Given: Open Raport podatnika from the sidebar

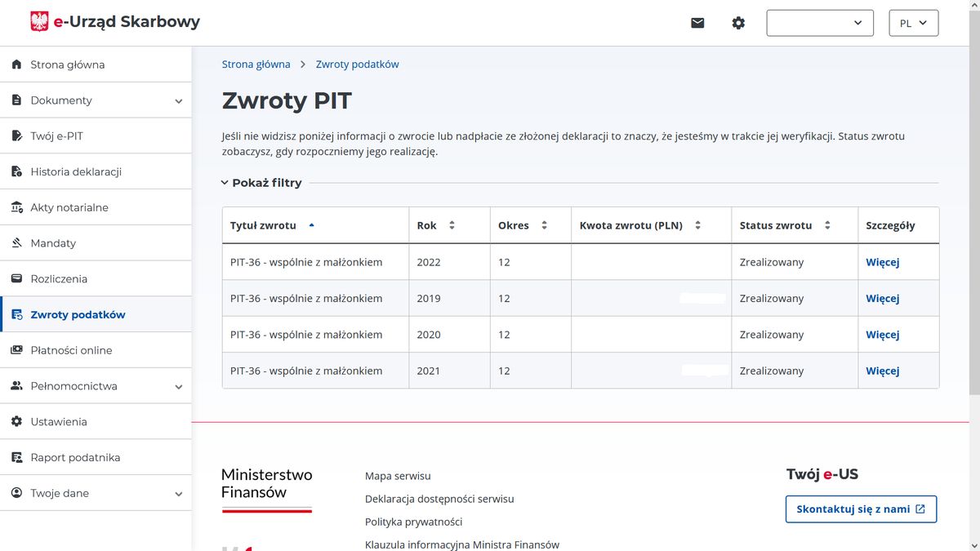Looking at the screenshot, I should 15,457.
